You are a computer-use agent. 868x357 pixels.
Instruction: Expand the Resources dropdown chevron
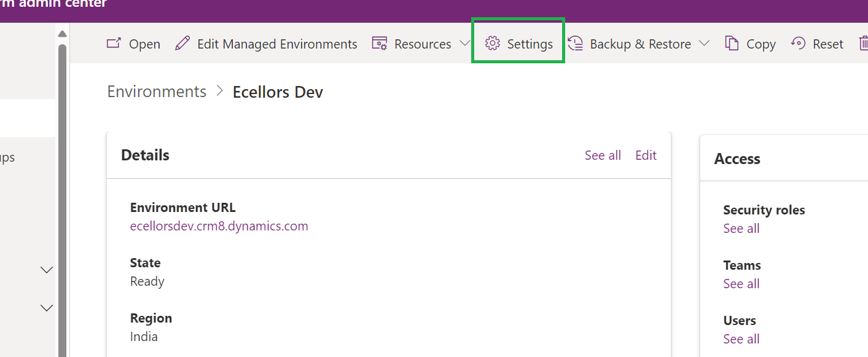[x=464, y=44]
